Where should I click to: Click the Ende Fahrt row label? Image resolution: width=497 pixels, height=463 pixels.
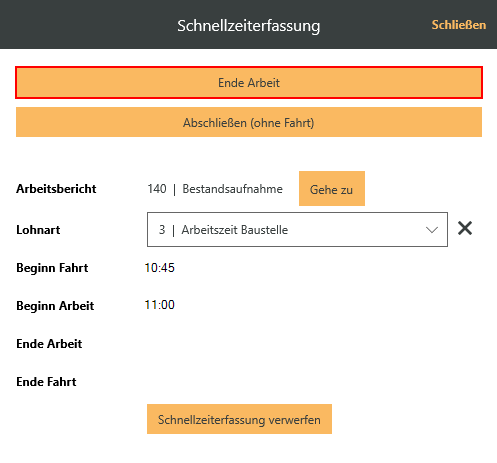[46, 382]
